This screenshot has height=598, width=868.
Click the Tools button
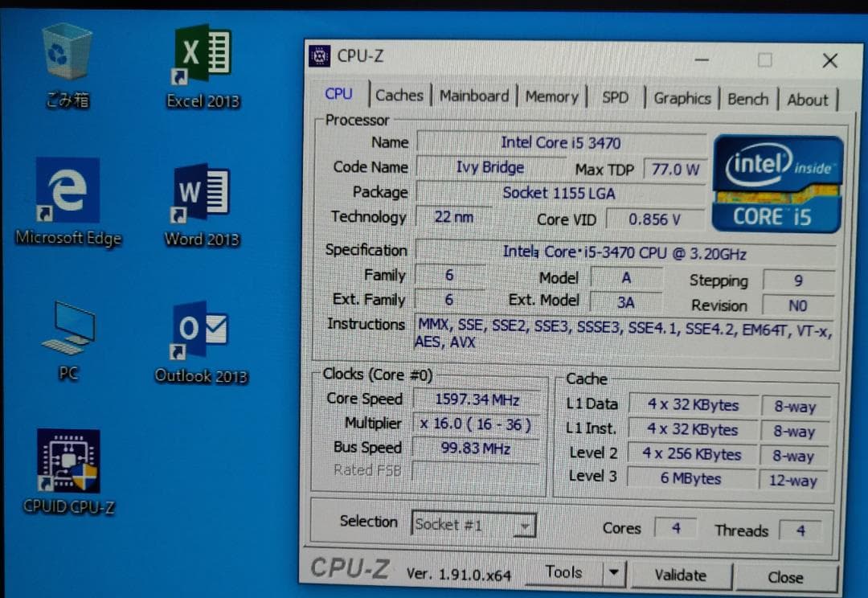pyautogui.click(x=563, y=572)
